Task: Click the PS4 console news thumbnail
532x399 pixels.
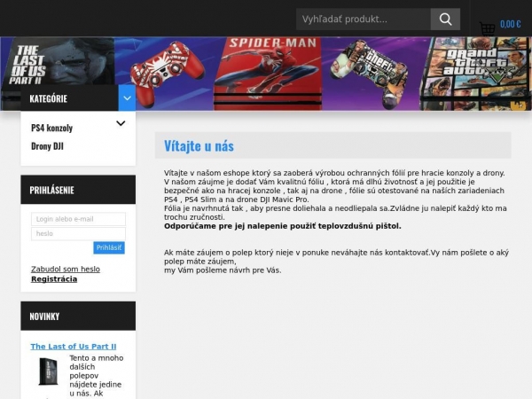Action: pyautogui.click(x=48, y=371)
